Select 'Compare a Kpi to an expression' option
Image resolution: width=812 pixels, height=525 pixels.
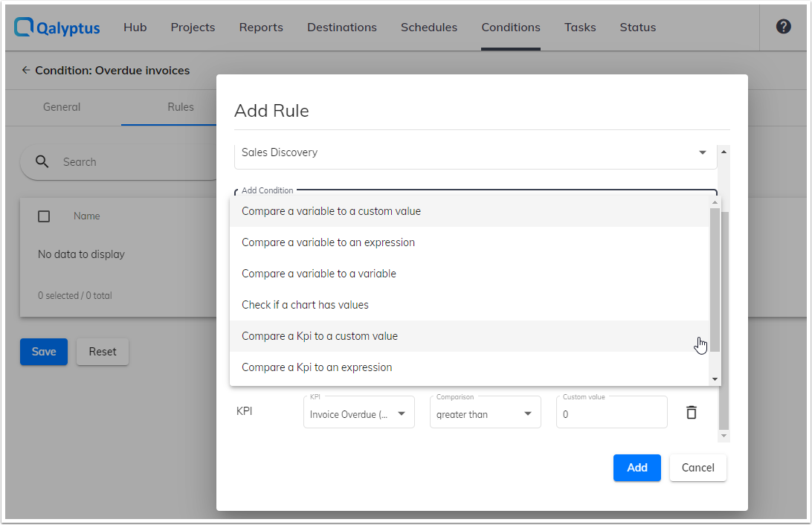(317, 367)
